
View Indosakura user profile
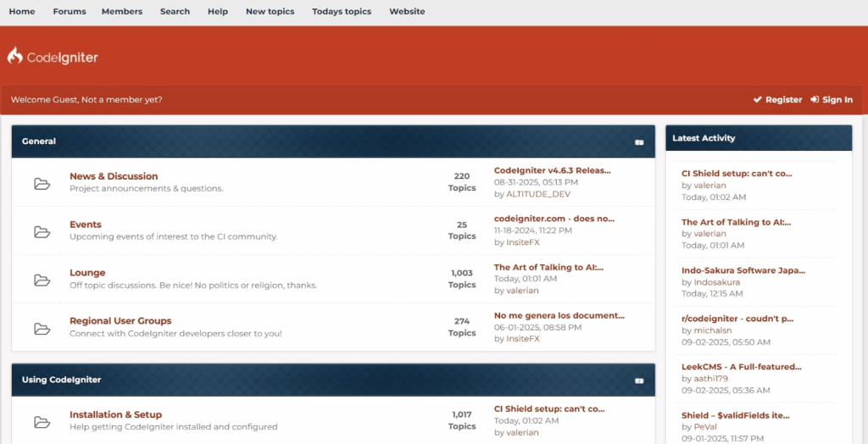pyautogui.click(x=717, y=282)
